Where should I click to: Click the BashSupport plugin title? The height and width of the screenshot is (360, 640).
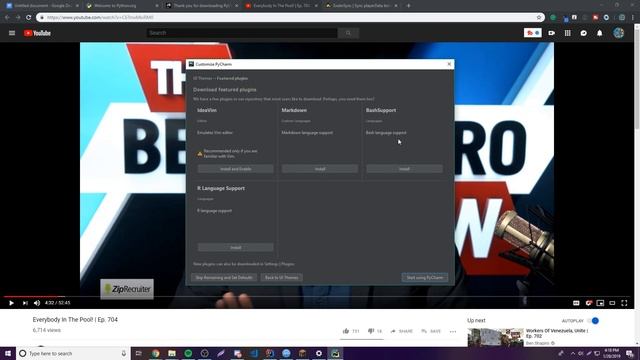[381, 110]
